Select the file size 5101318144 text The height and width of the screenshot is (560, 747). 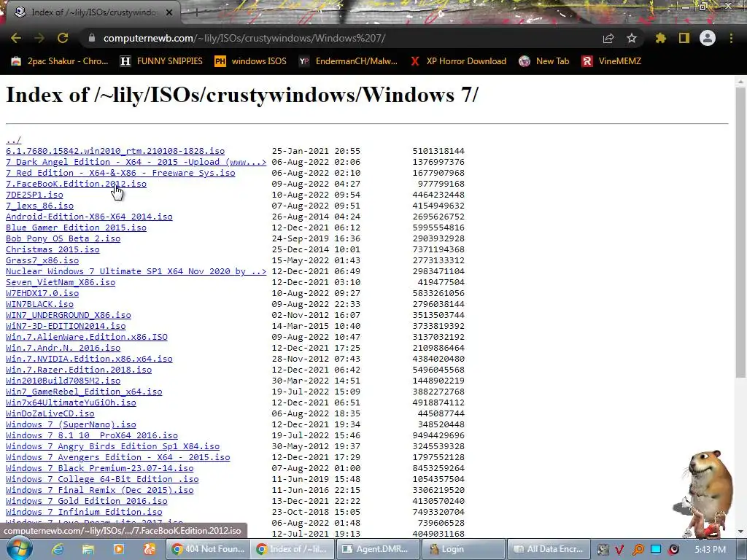click(x=438, y=151)
